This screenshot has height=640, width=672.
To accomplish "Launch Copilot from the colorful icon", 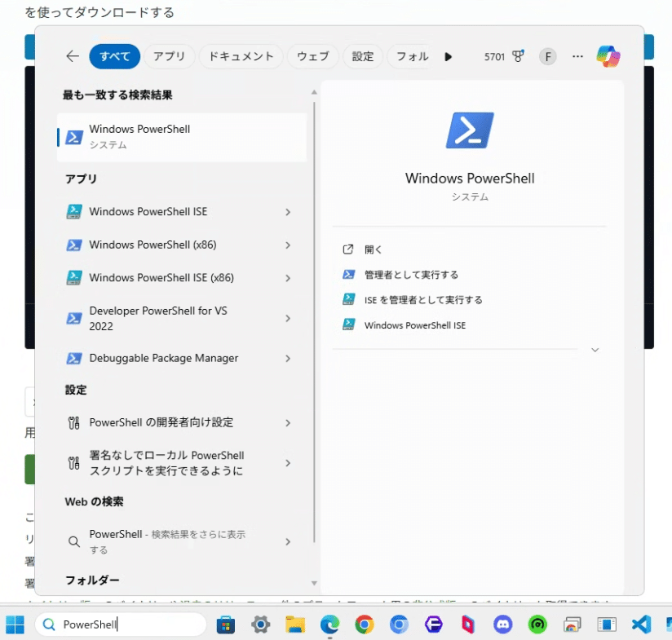I will (608, 56).
